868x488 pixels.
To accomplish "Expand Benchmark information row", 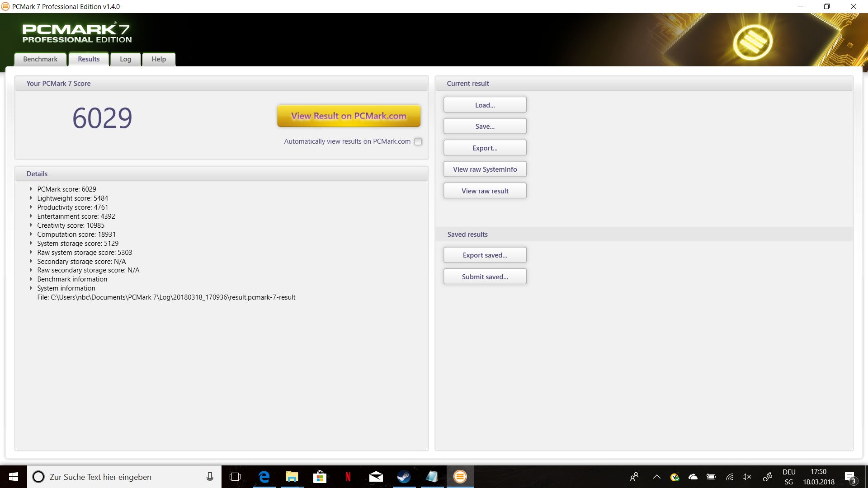I will tap(31, 279).
